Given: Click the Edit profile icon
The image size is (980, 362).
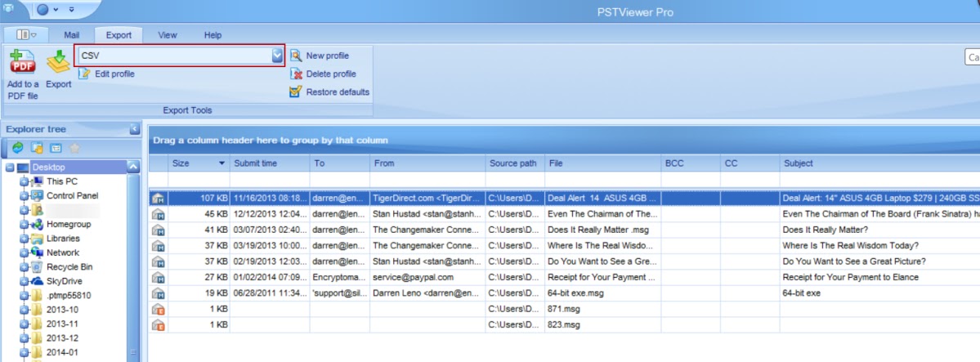Looking at the screenshot, I should [84, 74].
